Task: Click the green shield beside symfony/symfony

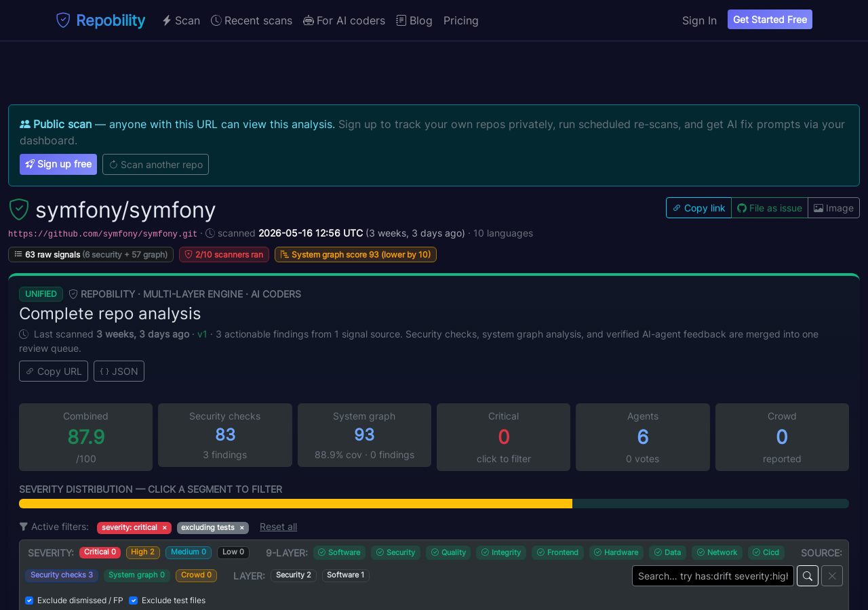Action: click(19, 209)
